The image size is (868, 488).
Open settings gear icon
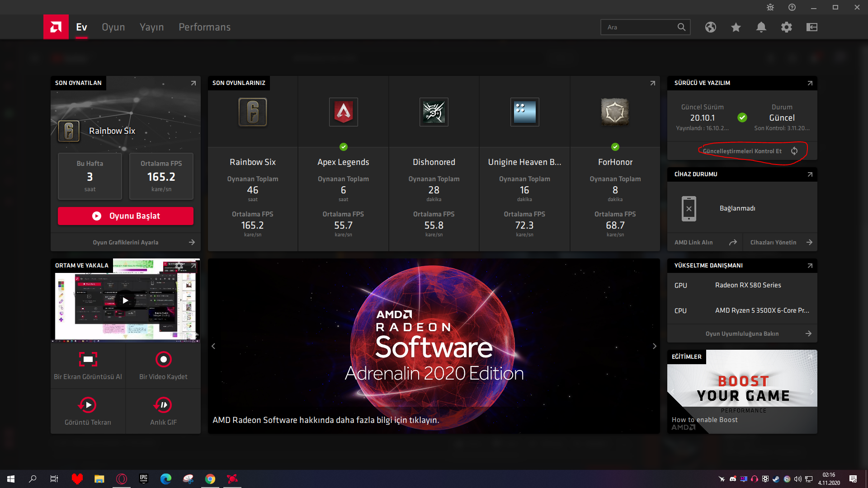tap(787, 27)
